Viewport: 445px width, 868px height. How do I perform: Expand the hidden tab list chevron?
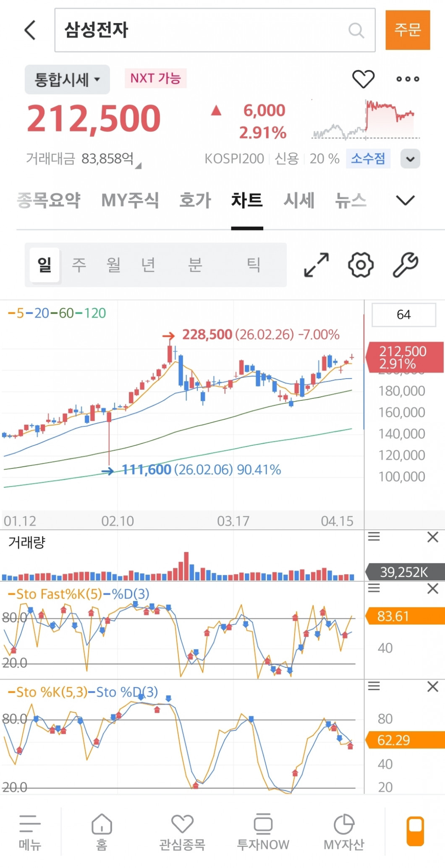[x=405, y=200]
